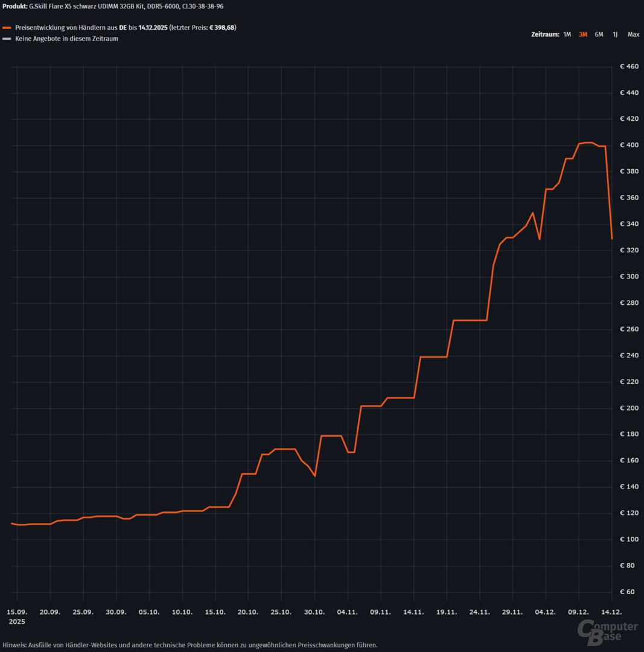
Task: Click the price line's final drop endpoint
Action: [612, 239]
